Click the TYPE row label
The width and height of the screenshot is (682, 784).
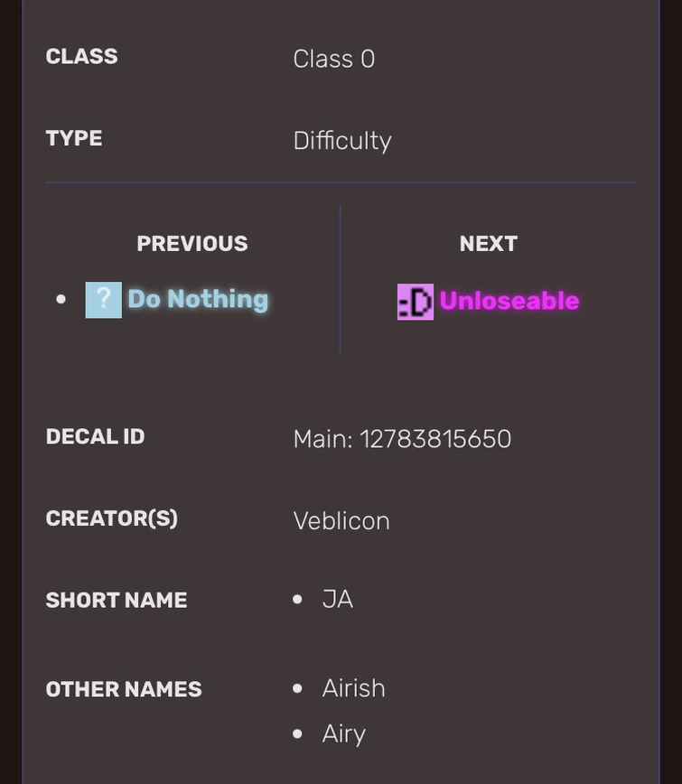[73, 138]
